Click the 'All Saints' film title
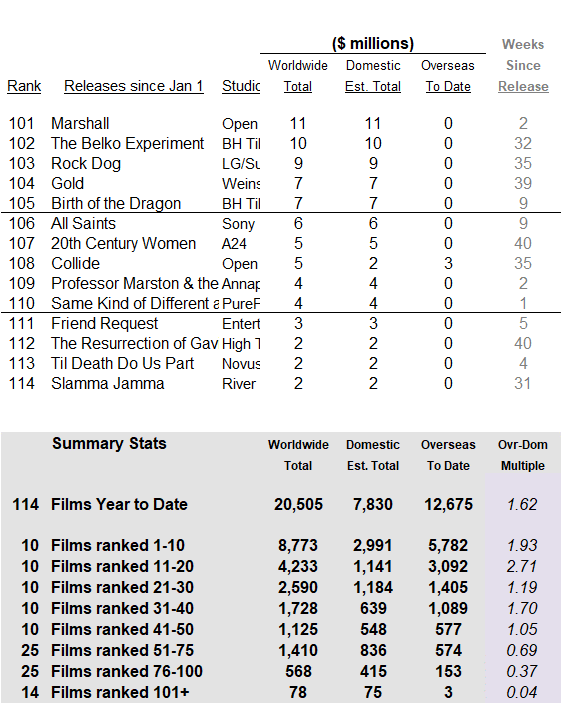Screen dimensions: 561x703 point(83,223)
